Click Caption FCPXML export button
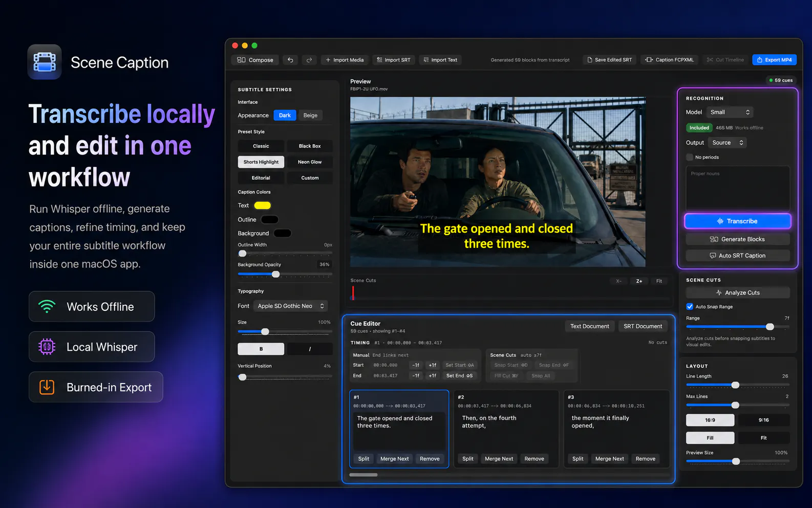This screenshot has width=812, height=508. tap(670, 60)
